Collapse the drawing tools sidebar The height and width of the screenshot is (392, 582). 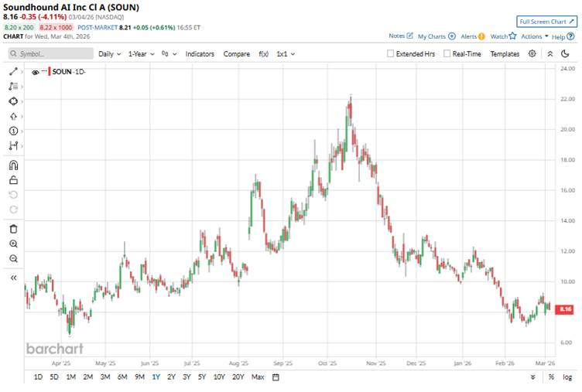pyautogui.click(x=13, y=278)
